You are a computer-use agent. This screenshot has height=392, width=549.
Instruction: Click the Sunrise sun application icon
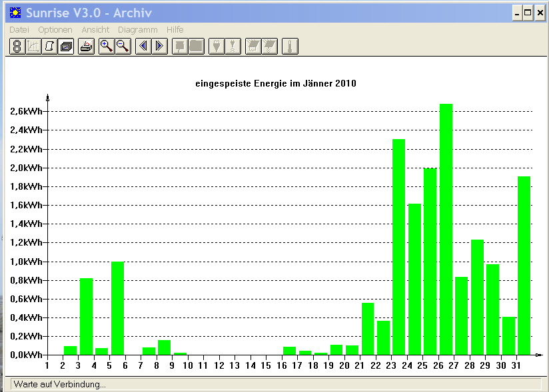[x=15, y=13]
